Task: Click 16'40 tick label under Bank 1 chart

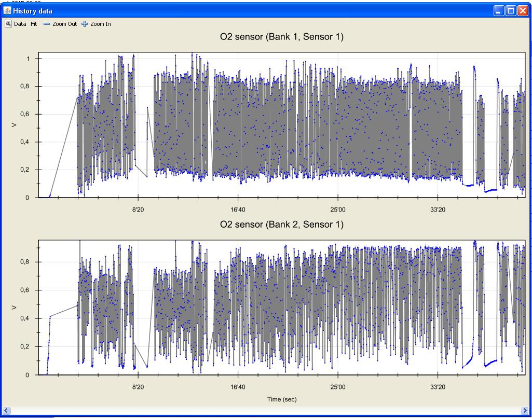Action: (x=238, y=210)
